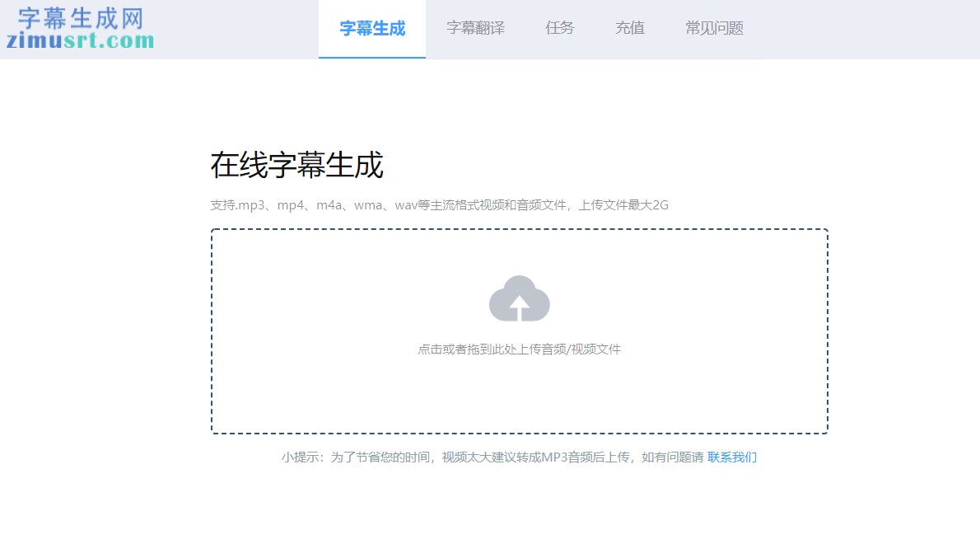Click the up arrow inside the cloud
Viewport: 980px width, 544px height.
coord(519,307)
